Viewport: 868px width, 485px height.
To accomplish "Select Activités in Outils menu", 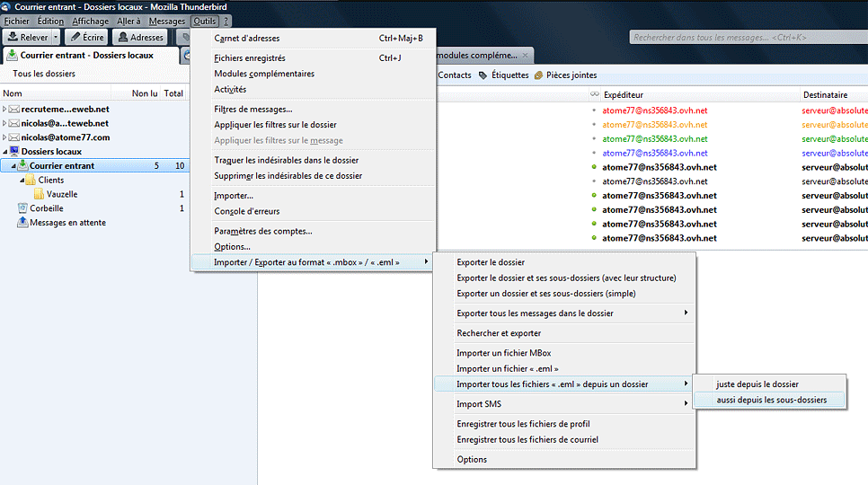I will (x=314, y=89).
